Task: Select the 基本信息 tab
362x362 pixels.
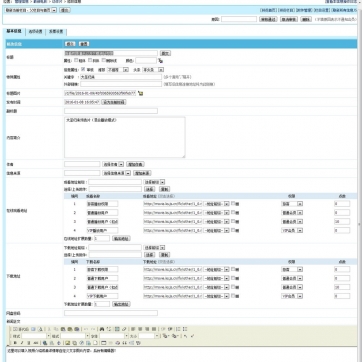Action: pyautogui.click(x=14, y=32)
